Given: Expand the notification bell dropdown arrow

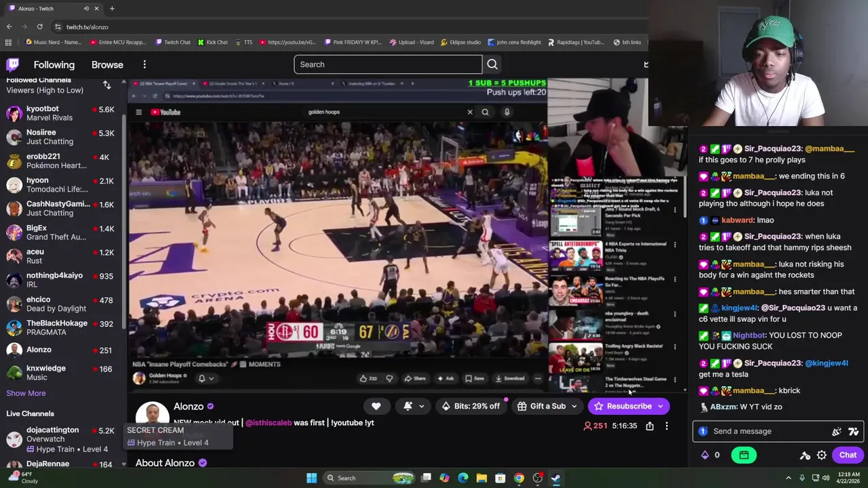Looking at the screenshot, I should [x=421, y=407].
